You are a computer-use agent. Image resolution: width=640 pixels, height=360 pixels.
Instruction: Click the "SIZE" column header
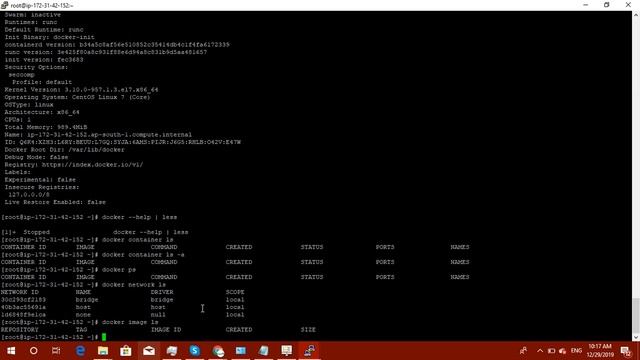tap(308, 330)
